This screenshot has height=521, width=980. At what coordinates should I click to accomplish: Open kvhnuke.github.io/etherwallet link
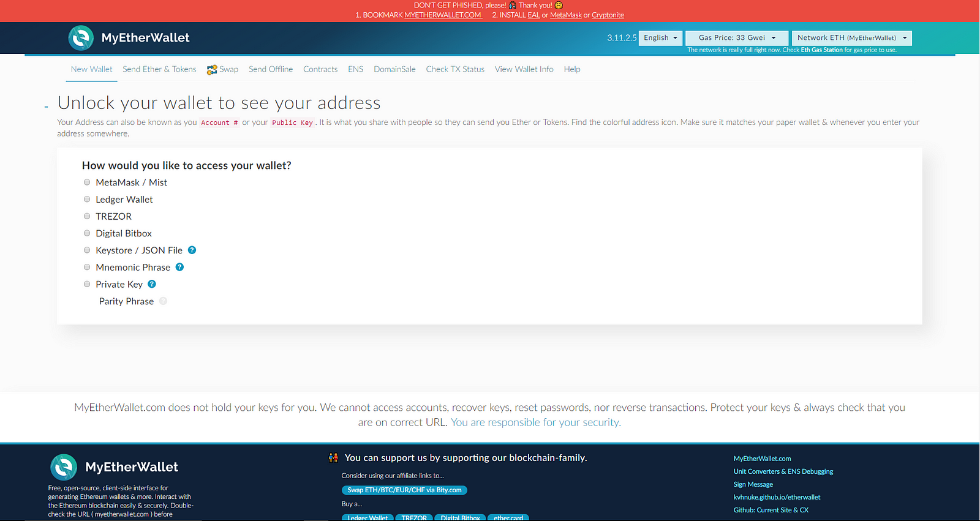777,497
